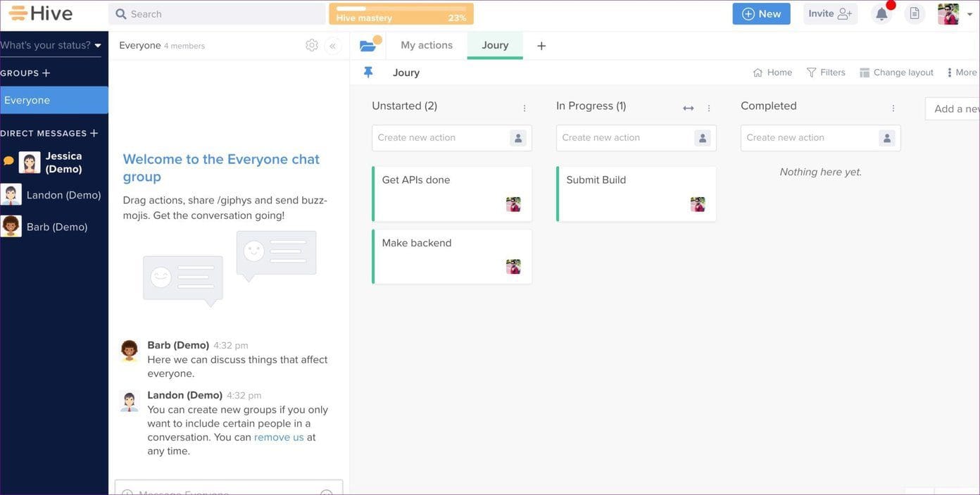Open chat with Landon (Demo)
The width and height of the screenshot is (980, 495).
click(x=54, y=195)
